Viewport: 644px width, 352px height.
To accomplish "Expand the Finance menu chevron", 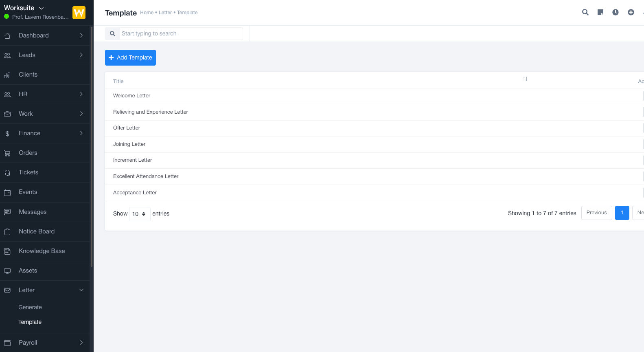I will pyautogui.click(x=81, y=133).
